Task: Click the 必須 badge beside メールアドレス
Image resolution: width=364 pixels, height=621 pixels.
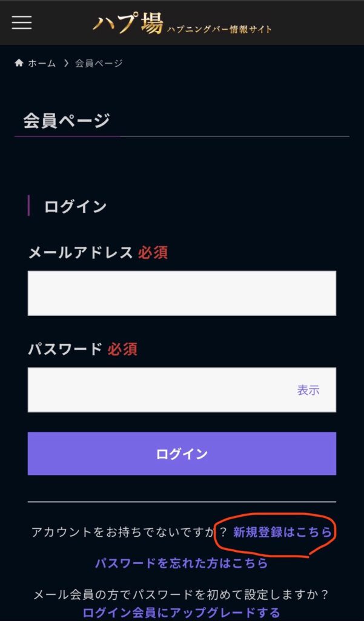Action: click(153, 252)
